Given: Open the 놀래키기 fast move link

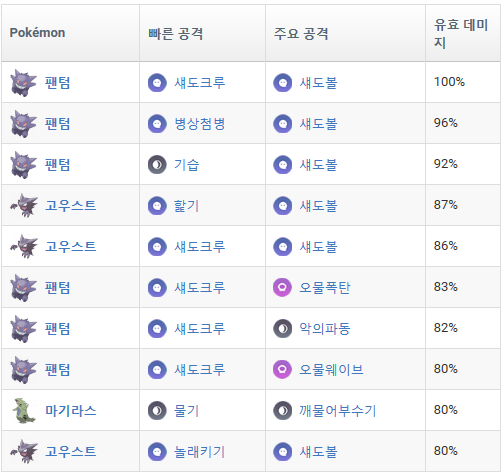Looking at the screenshot, I should (200, 451).
